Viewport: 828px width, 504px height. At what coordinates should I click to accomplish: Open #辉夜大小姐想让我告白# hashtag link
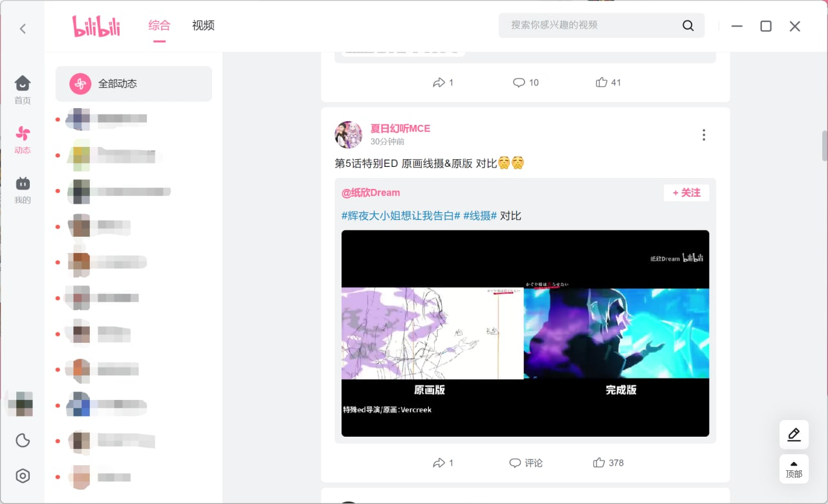(400, 215)
